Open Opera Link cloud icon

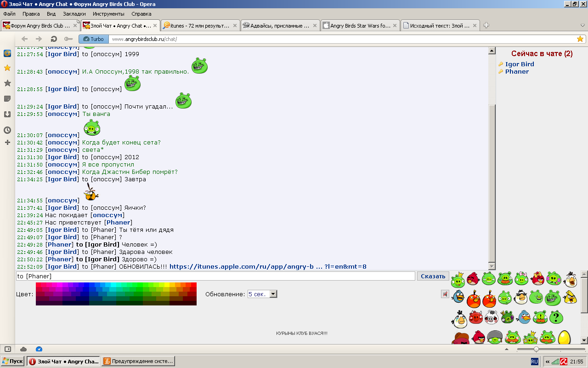[x=23, y=349]
